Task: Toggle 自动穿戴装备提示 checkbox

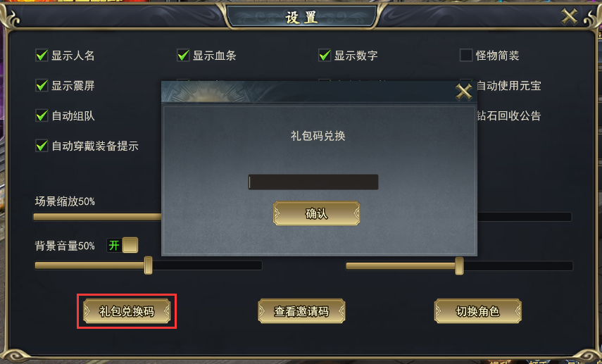Action: pos(42,146)
